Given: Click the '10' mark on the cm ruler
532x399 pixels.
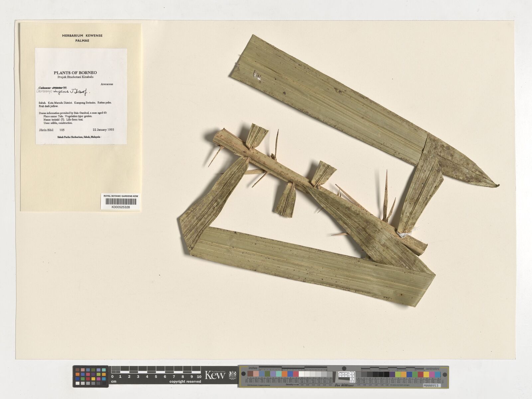Looking at the screenshot, I should pos(199,376).
